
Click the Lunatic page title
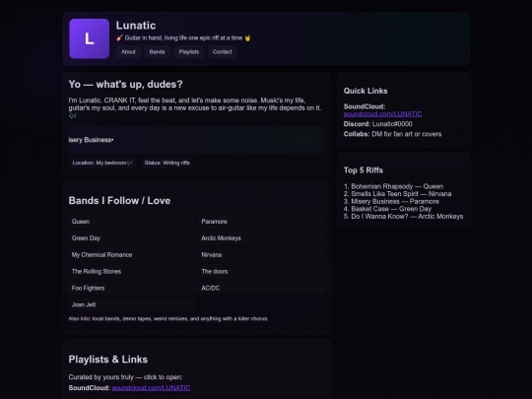136,26
